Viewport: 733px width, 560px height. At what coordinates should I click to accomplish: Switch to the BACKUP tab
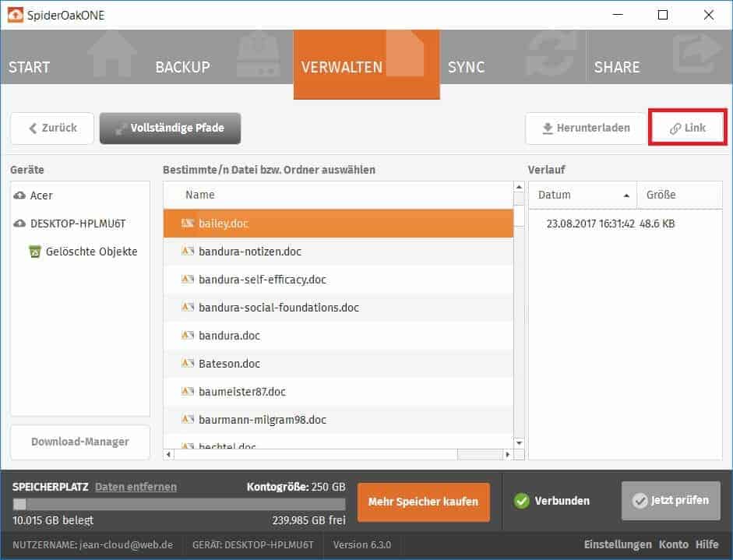coord(220,57)
